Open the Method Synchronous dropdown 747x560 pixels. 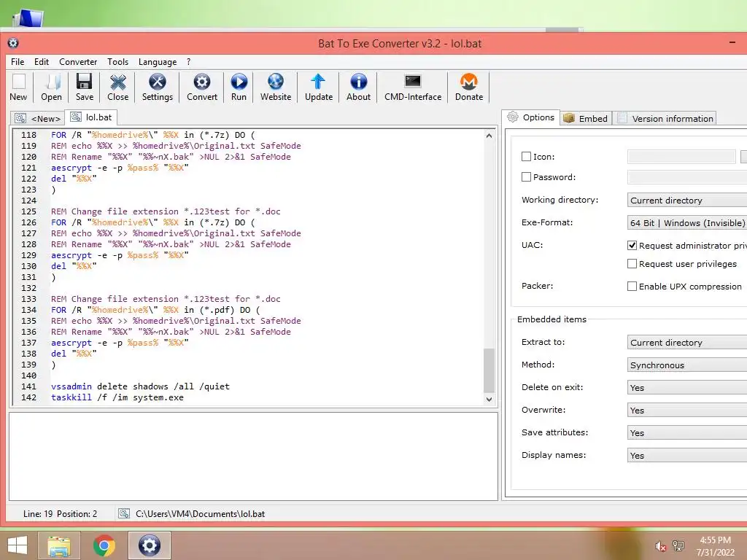coord(687,365)
